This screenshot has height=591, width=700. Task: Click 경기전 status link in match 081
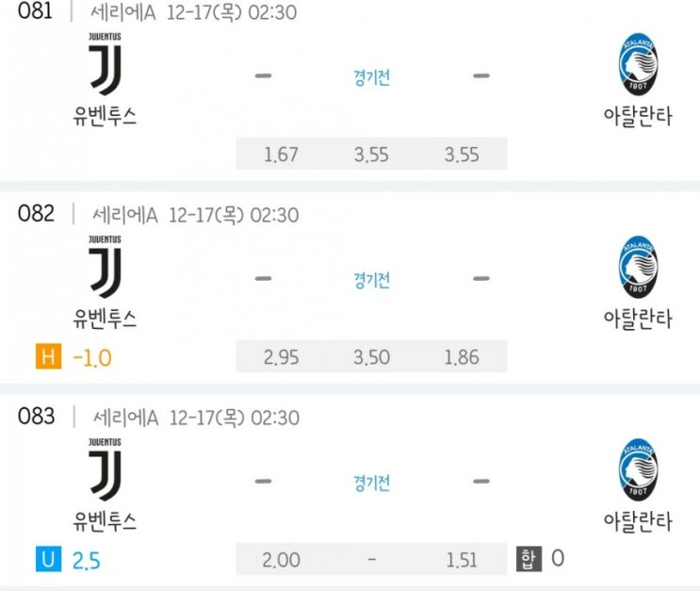click(371, 77)
